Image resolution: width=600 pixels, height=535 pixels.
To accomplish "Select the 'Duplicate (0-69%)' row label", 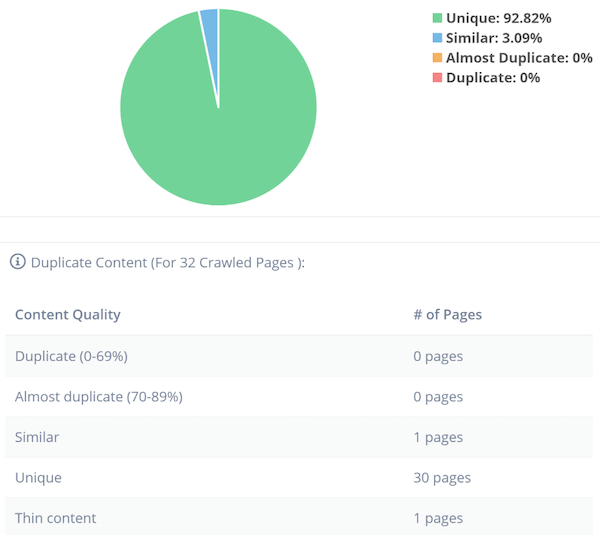I will click(x=71, y=356).
